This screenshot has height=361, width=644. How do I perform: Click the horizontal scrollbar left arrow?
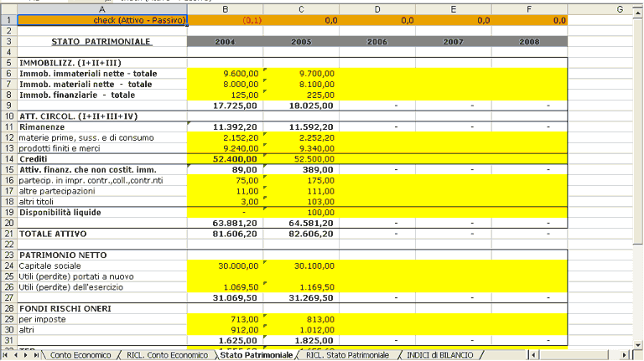(x=533, y=355)
